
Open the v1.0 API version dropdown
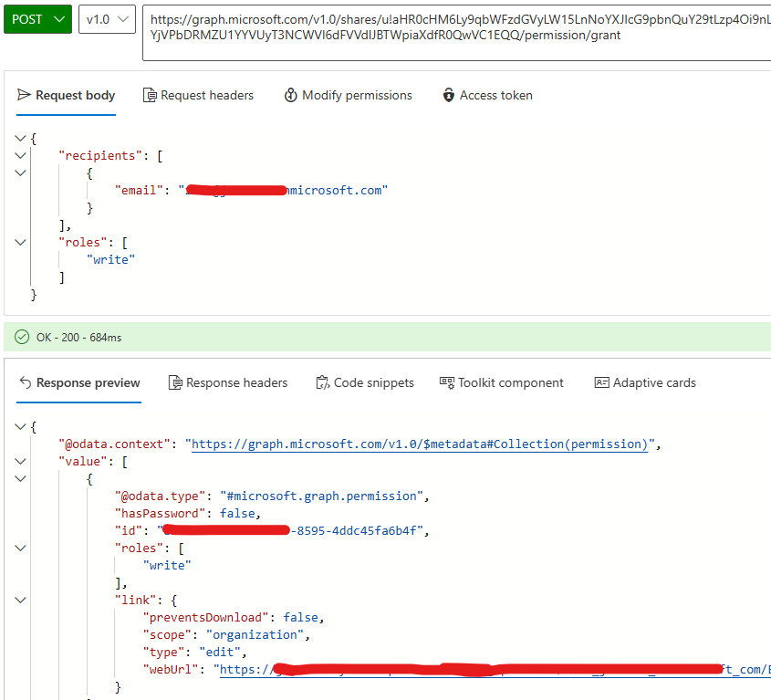coord(107,19)
